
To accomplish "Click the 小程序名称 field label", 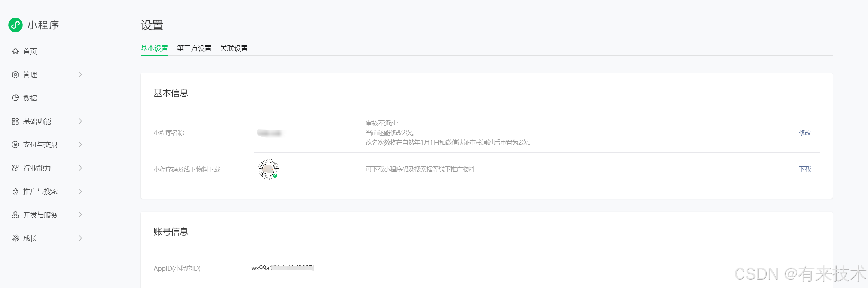I will coord(169,133).
